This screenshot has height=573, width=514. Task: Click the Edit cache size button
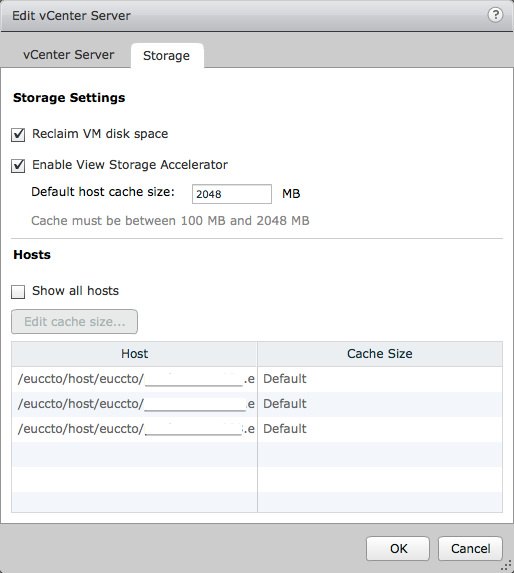pos(75,322)
